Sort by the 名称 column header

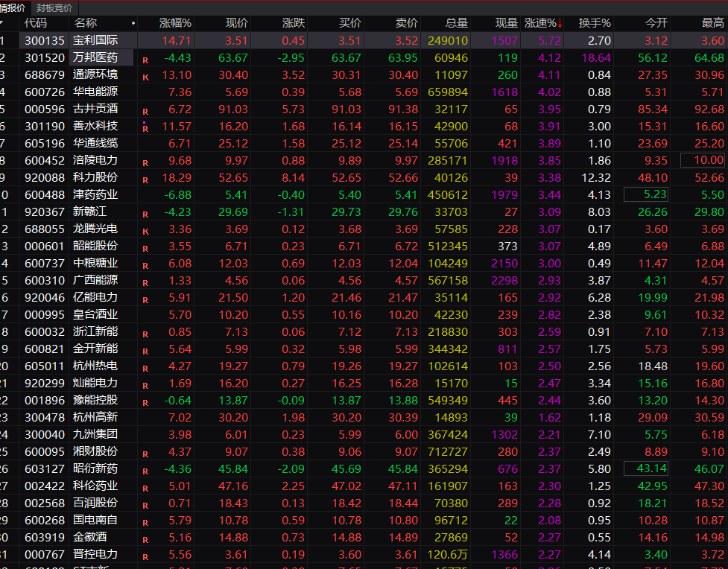coord(85,23)
